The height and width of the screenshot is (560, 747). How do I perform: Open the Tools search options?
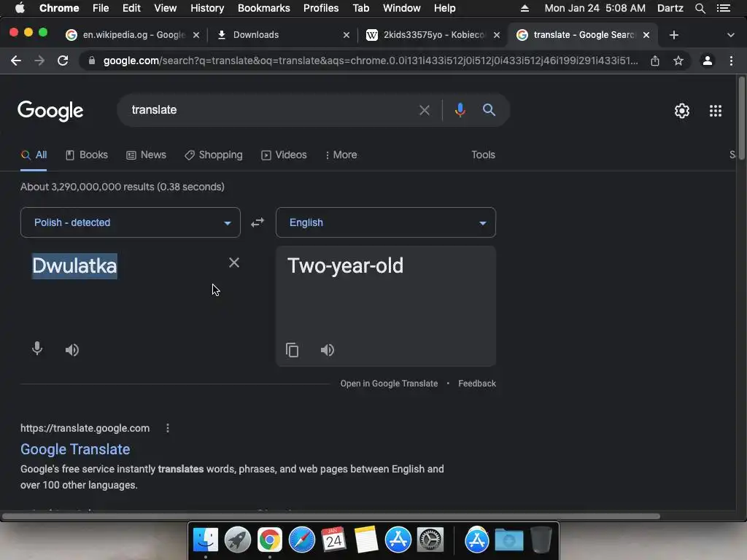(483, 155)
